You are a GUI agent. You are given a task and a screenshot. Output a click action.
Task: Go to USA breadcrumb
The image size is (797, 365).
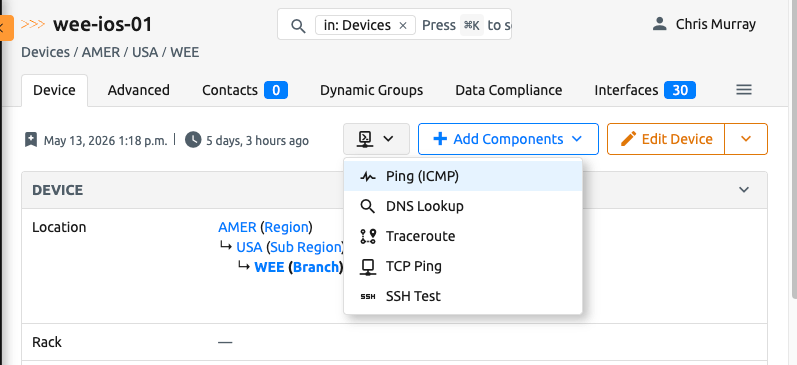coord(145,52)
